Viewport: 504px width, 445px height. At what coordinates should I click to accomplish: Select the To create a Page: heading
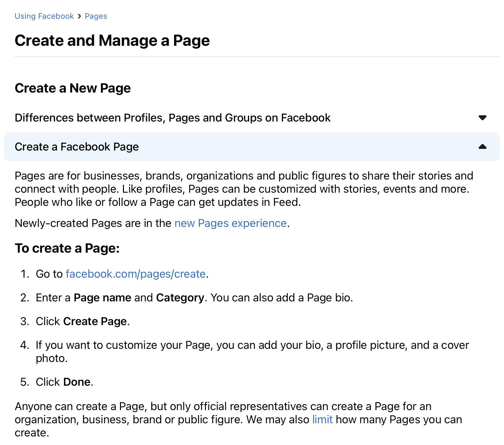(67, 248)
